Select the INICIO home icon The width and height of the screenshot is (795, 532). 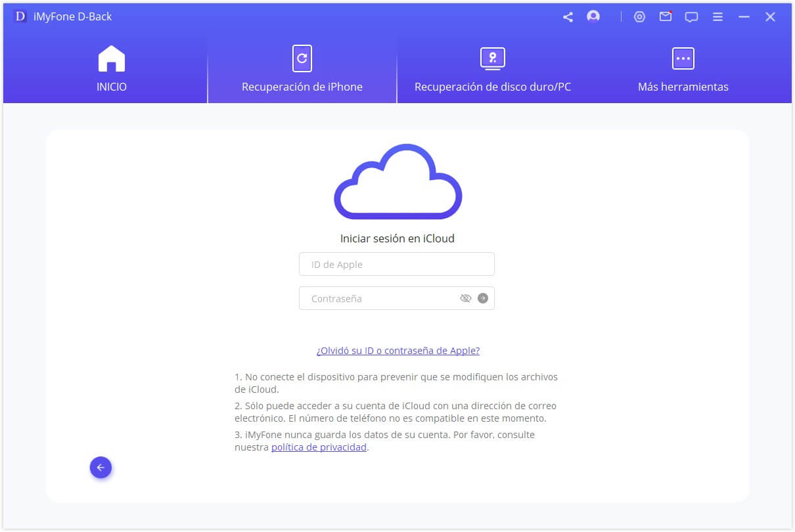click(111, 58)
